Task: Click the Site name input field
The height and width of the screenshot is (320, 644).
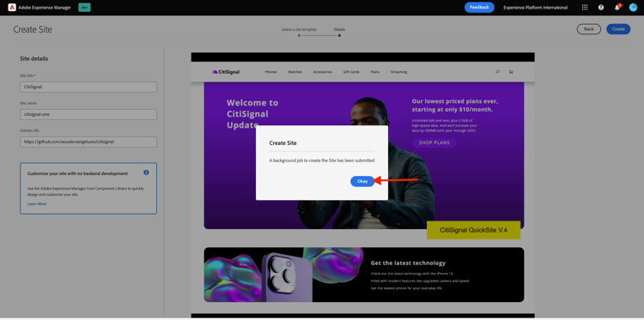Action: 88,114
